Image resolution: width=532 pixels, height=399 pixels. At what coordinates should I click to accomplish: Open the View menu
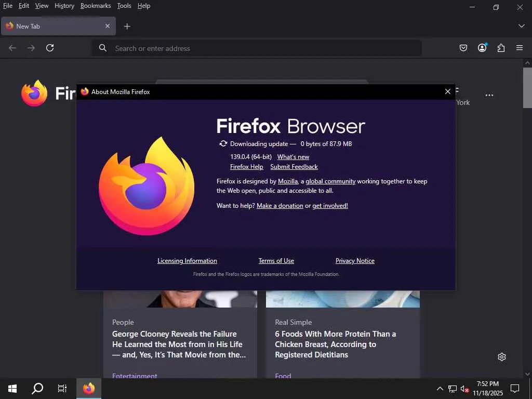(42, 6)
